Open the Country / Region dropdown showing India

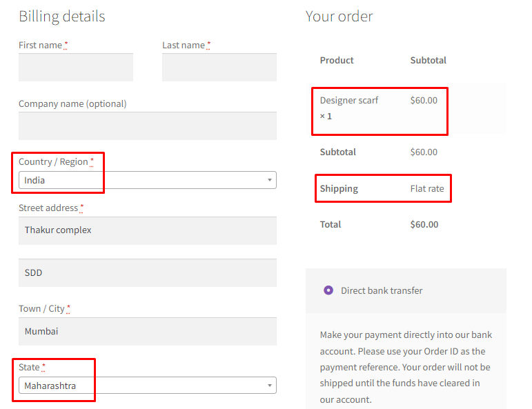click(x=148, y=180)
